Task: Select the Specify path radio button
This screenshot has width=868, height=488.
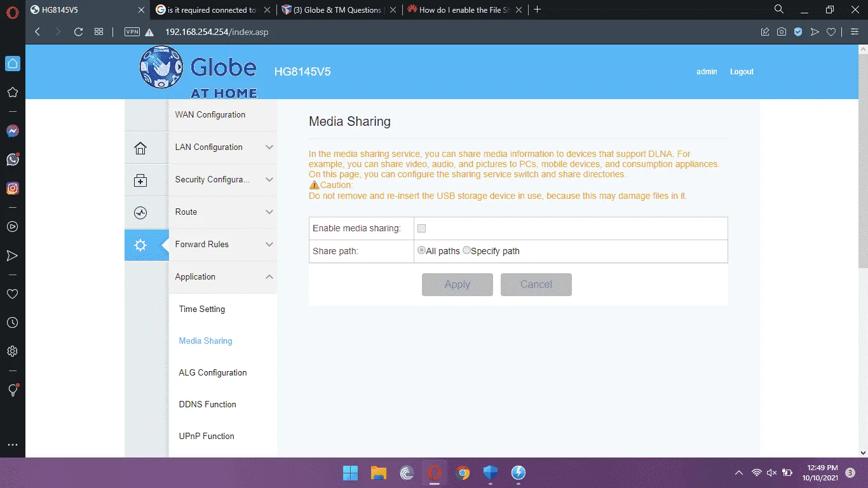Action: click(x=466, y=250)
